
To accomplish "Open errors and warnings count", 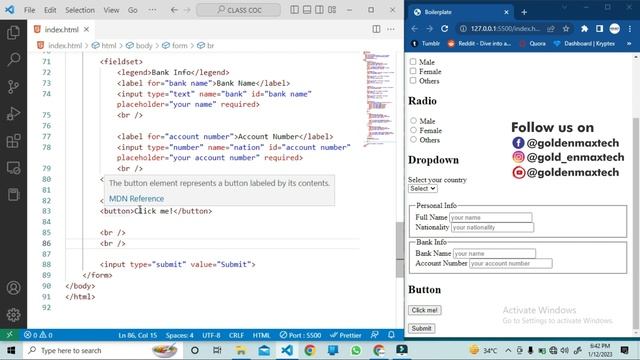I will coord(38,335).
